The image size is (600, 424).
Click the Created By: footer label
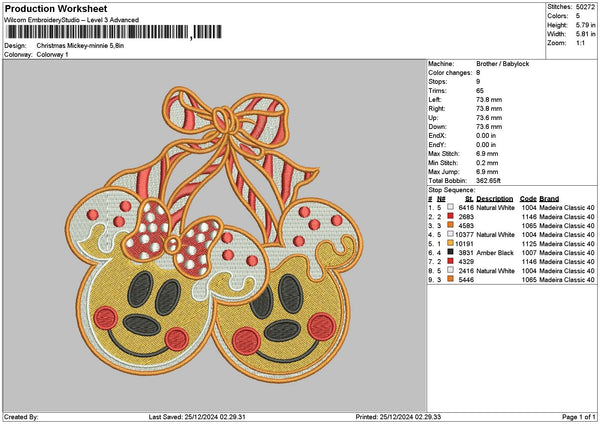point(21,417)
